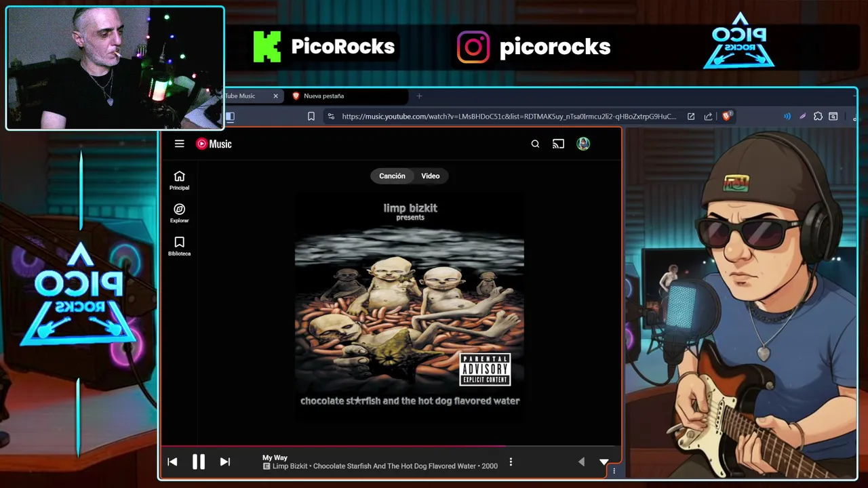This screenshot has width=868, height=488.
Task: Click the purple feather extension icon
Action: [x=802, y=117]
